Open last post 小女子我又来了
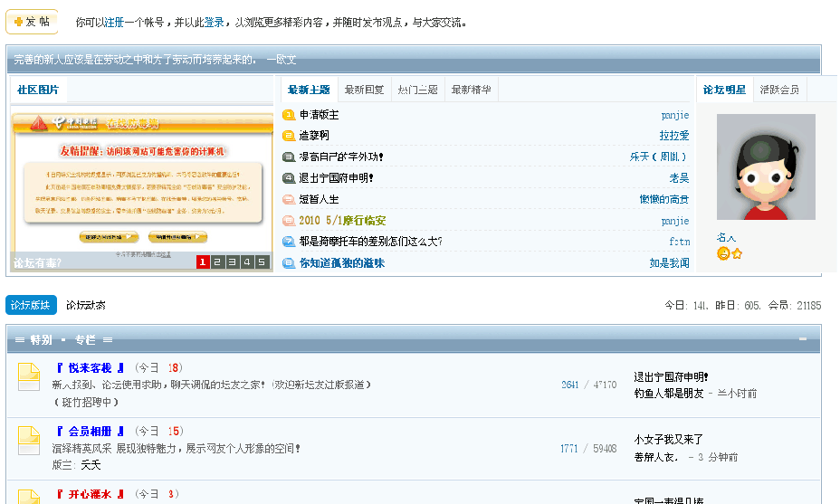The height and width of the screenshot is (504, 840). tap(669, 439)
